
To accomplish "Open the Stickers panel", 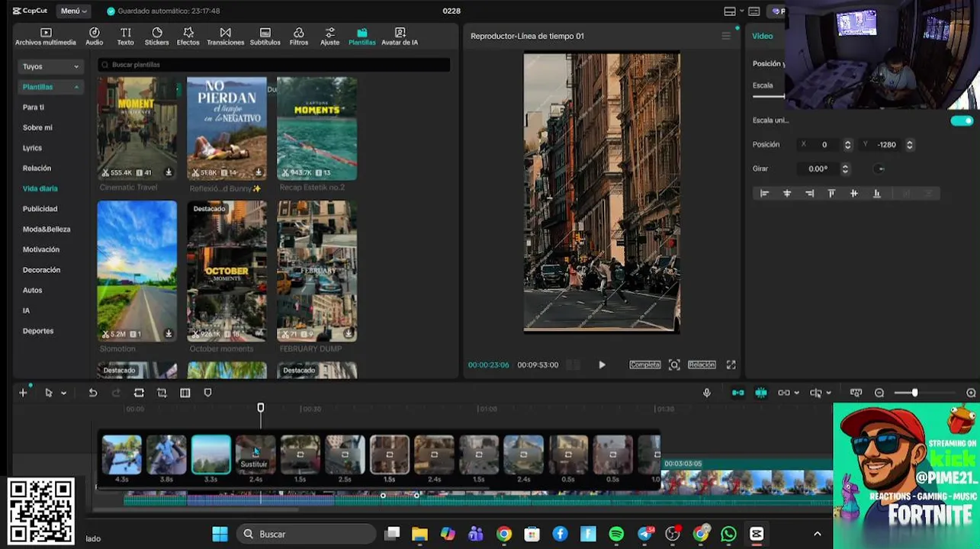I will [156, 37].
